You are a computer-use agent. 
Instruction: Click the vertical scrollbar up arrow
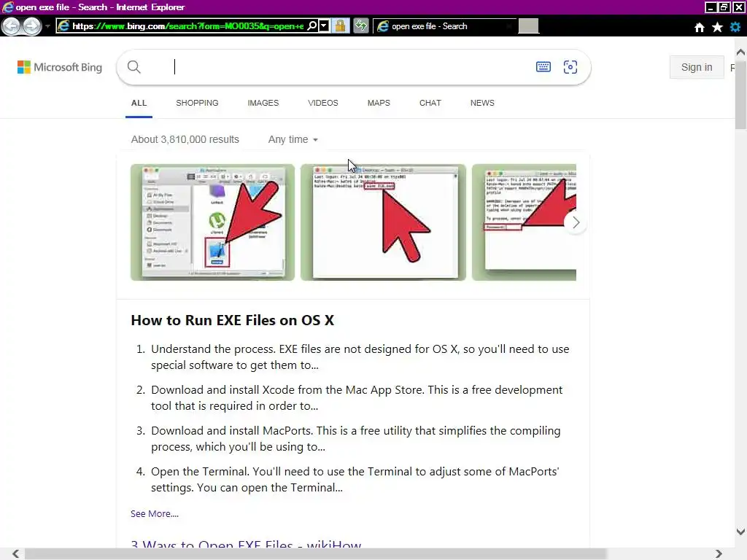tap(740, 52)
